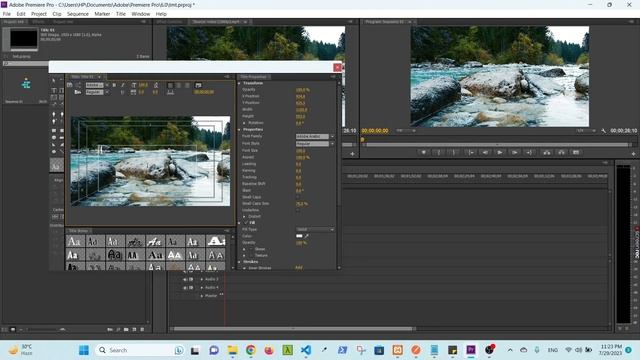Click the left text alignment icon

170,85
